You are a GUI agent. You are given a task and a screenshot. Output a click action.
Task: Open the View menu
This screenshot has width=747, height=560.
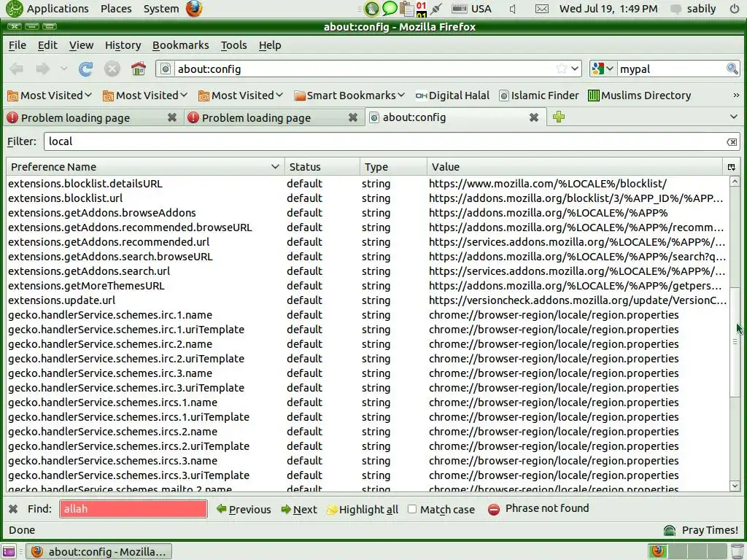(x=81, y=45)
